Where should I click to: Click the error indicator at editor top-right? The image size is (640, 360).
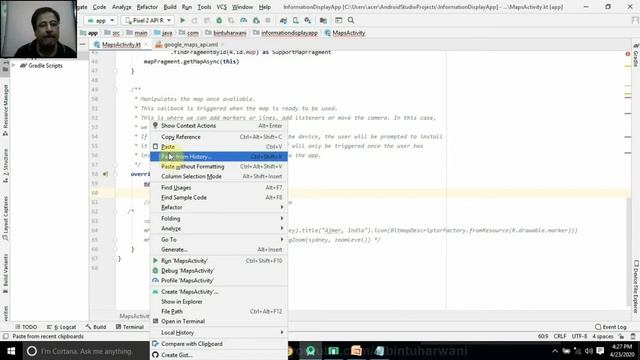tap(628, 54)
